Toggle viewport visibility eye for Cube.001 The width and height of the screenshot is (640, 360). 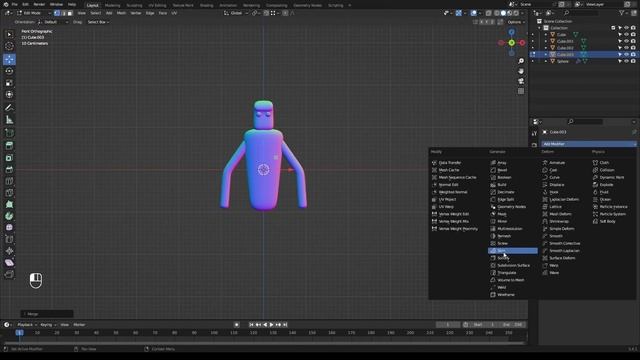(627, 41)
